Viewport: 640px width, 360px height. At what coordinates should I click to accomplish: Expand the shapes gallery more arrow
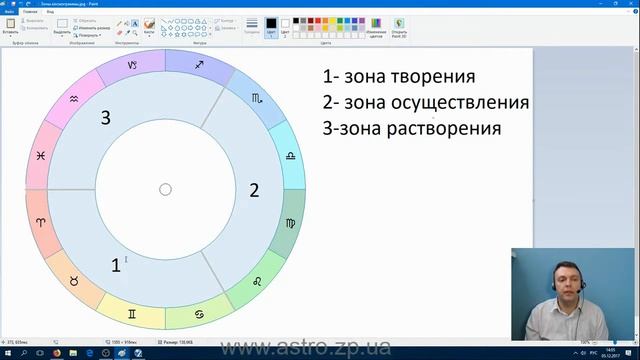click(210, 34)
